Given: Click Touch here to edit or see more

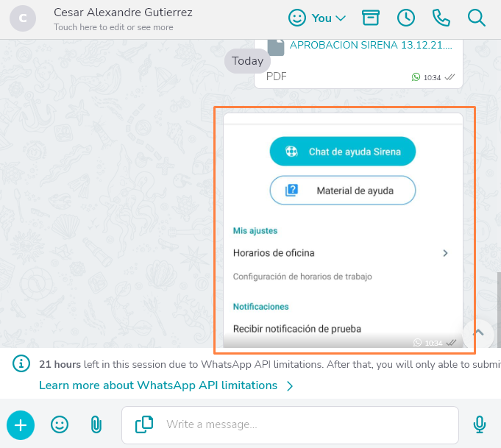Looking at the screenshot, I should pos(113,27).
